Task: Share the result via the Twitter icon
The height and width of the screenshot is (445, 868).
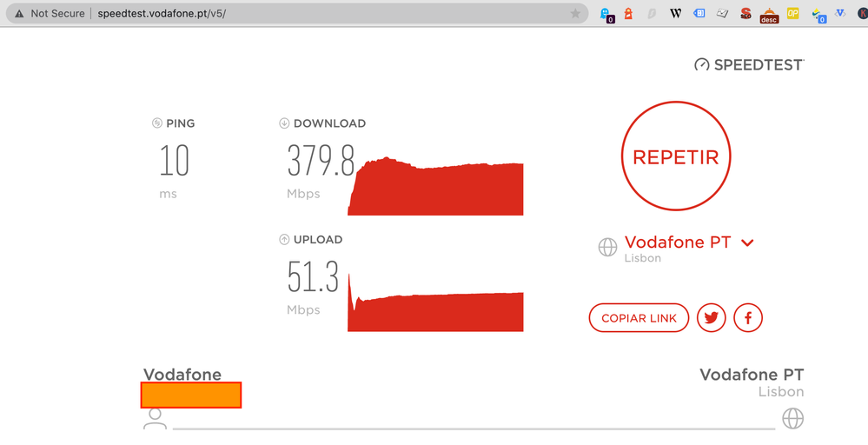Action: pos(712,318)
